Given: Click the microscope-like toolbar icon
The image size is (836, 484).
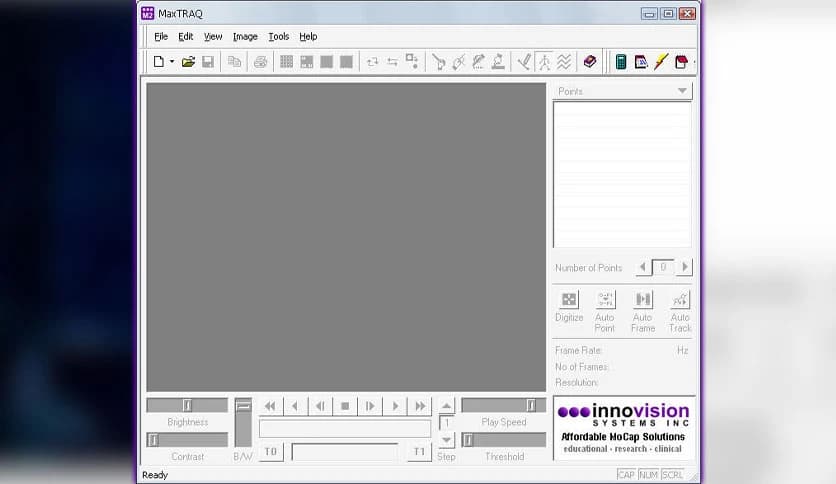Looking at the screenshot, I should [498, 62].
